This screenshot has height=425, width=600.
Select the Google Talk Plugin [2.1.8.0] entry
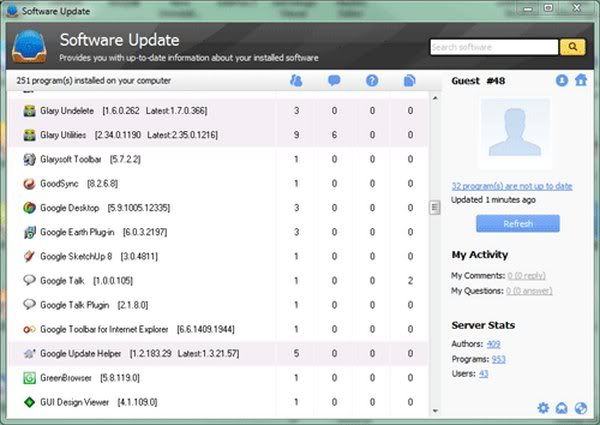(x=94, y=305)
